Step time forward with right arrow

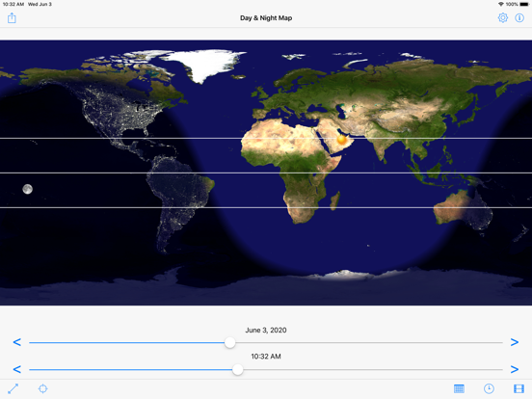[515, 369]
